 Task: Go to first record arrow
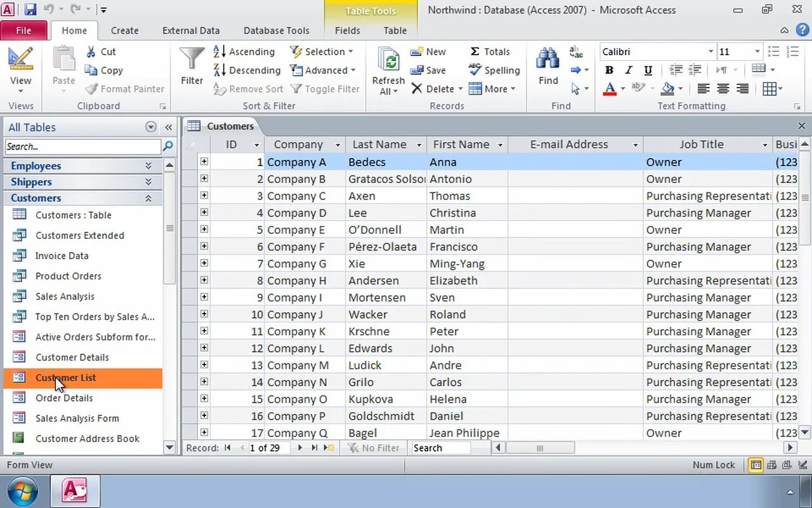tap(228, 448)
